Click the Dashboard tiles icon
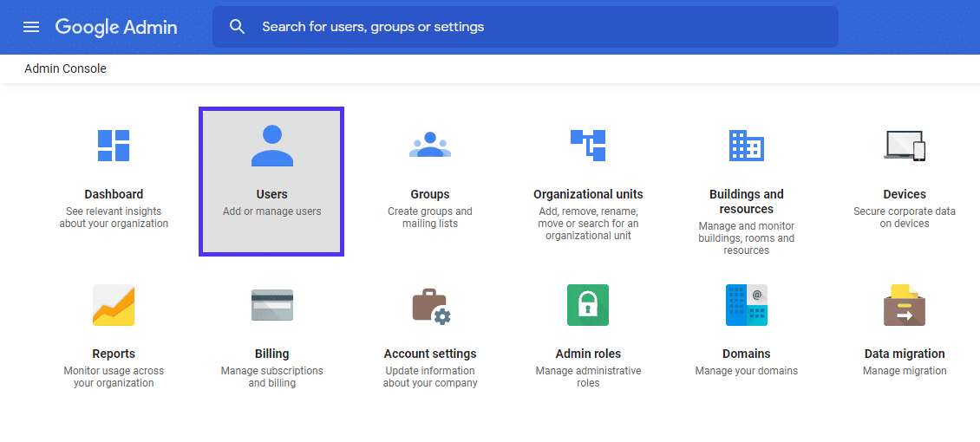 (x=114, y=146)
